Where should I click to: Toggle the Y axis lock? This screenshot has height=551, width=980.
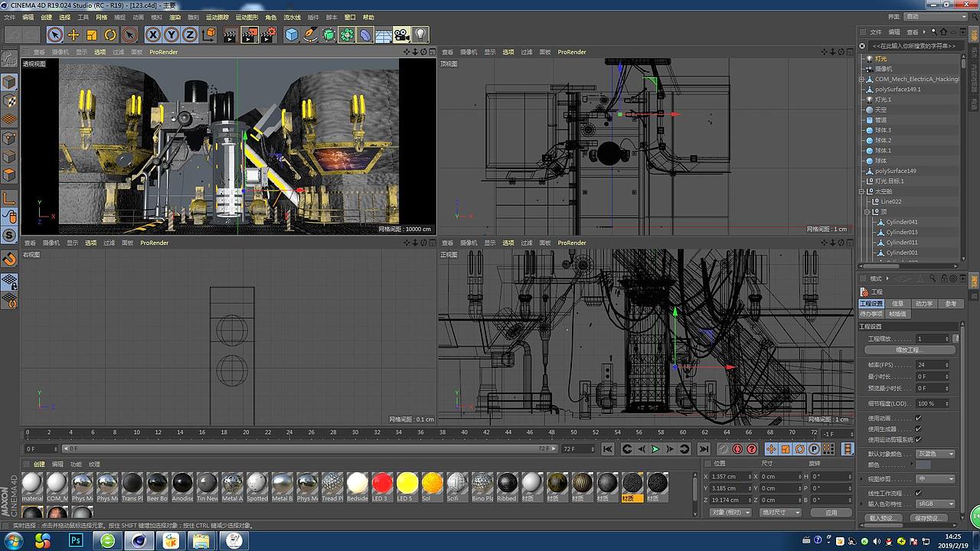pyautogui.click(x=171, y=34)
